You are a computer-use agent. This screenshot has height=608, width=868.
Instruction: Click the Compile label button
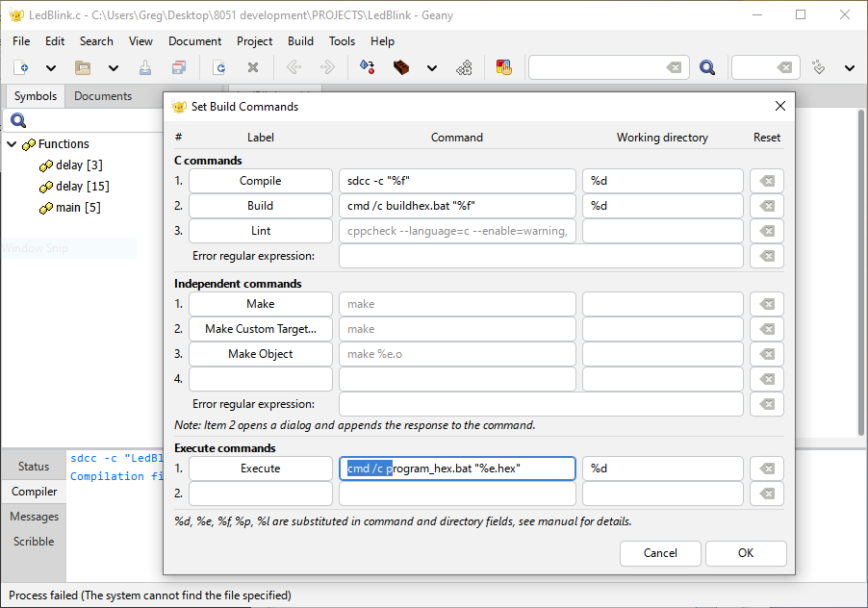[260, 181]
